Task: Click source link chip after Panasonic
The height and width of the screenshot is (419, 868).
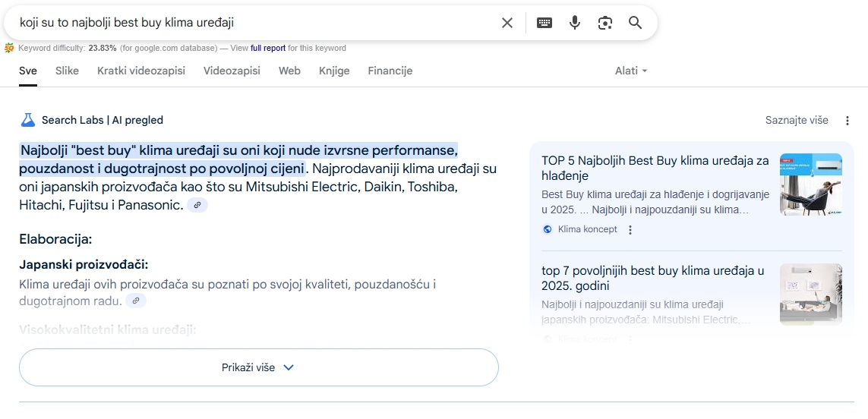Action: pyautogui.click(x=197, y=205)
